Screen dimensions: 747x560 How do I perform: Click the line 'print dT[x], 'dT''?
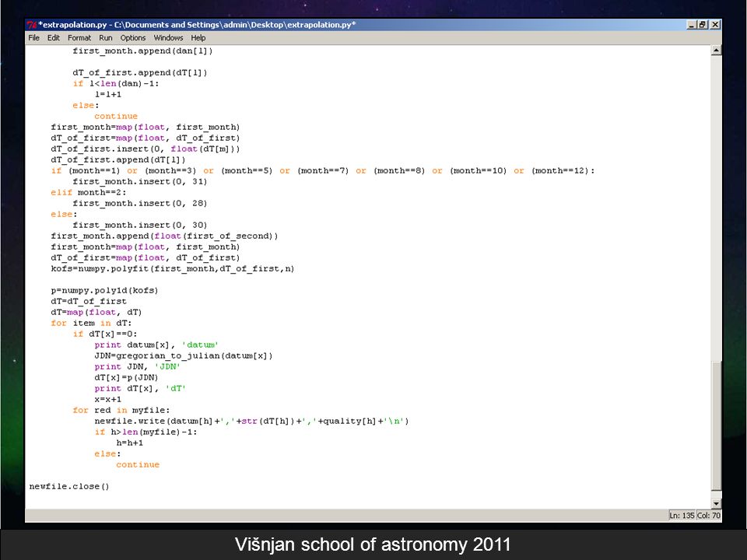coord(140,389)
